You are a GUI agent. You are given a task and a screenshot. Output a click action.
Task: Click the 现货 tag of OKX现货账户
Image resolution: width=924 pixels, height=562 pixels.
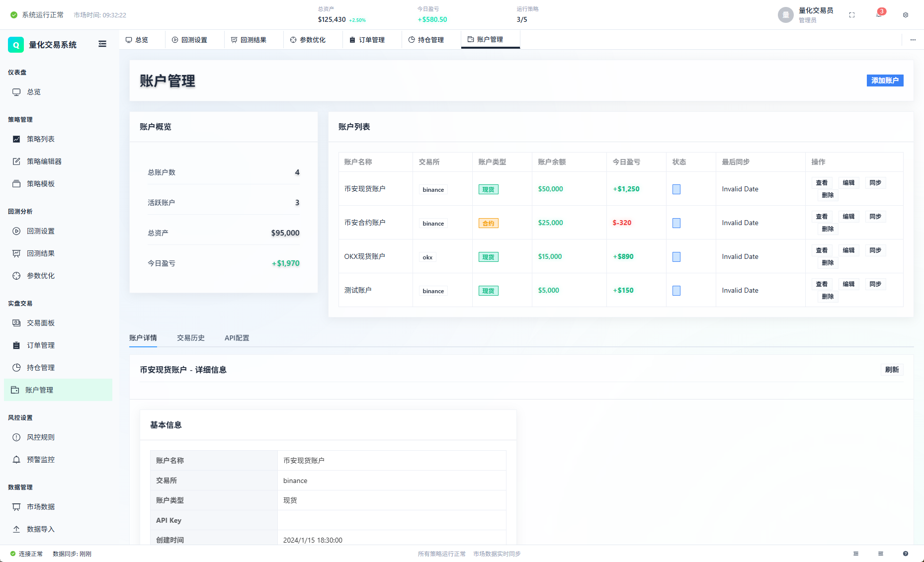(x=489, y=257)
